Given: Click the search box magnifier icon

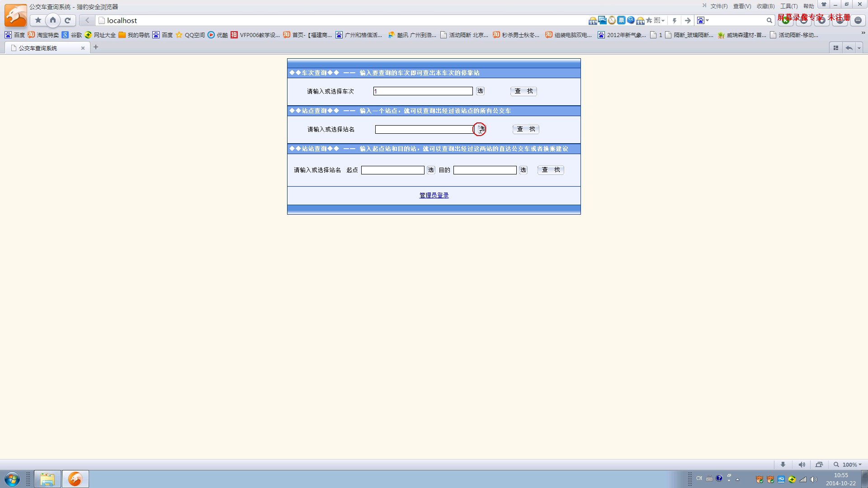Looking at the screenshot, I should click(769, 20).
